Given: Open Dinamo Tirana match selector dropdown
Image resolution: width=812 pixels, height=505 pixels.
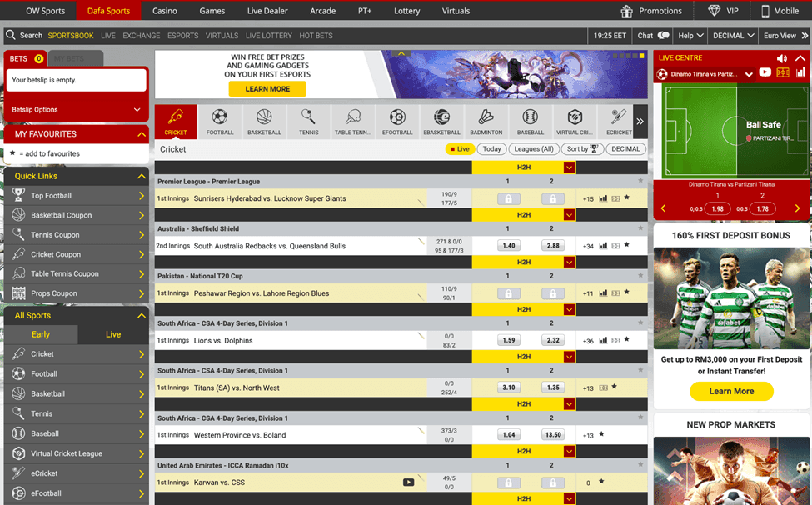Looking at the screenshot, I should tap(749, 74).
